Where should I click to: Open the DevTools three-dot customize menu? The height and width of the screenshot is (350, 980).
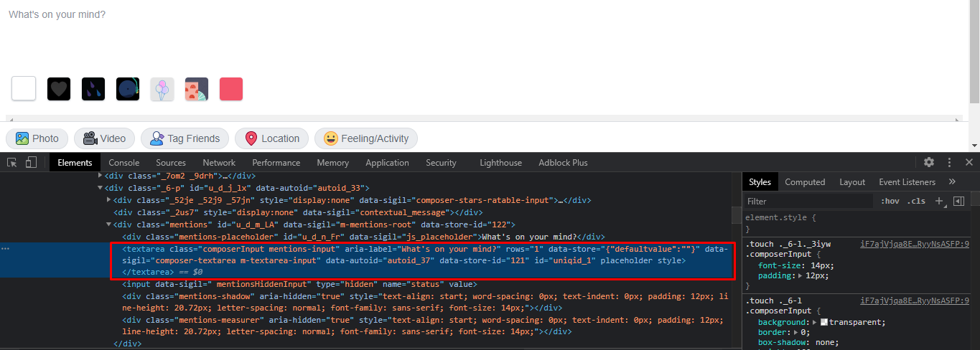click(949, 163)
